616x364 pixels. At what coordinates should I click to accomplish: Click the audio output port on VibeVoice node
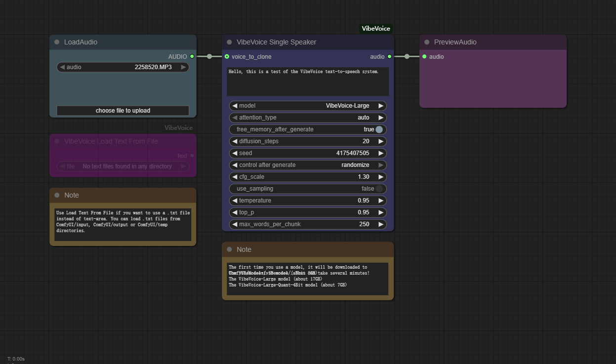[389, 56]
